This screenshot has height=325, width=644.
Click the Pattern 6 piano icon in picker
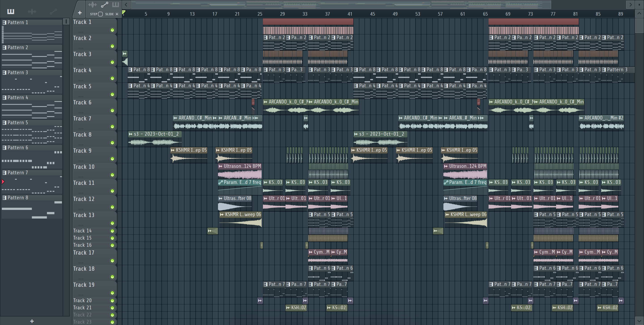[4, 148]
